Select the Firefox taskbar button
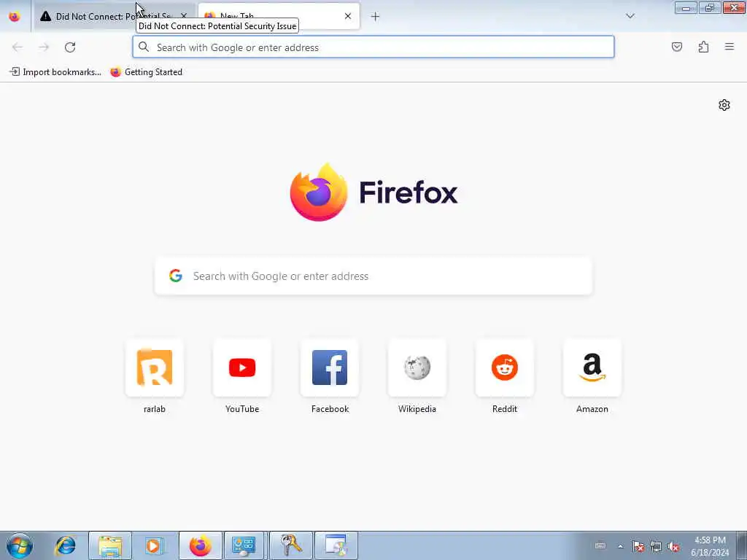 point(201,545)
